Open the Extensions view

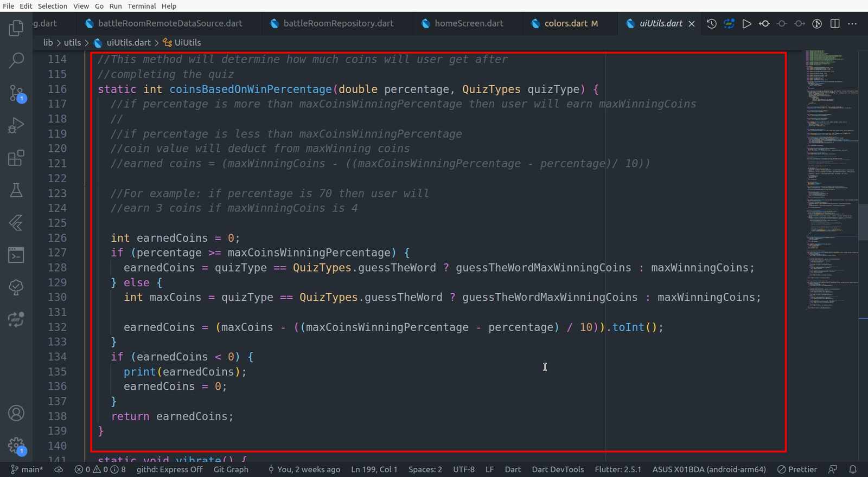click(x=16, y=158)
